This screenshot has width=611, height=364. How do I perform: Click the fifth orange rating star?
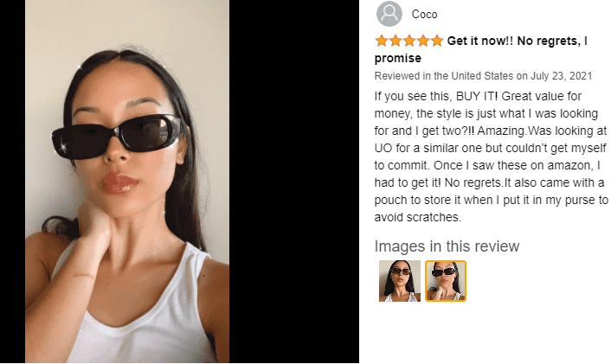click(437, 41)
